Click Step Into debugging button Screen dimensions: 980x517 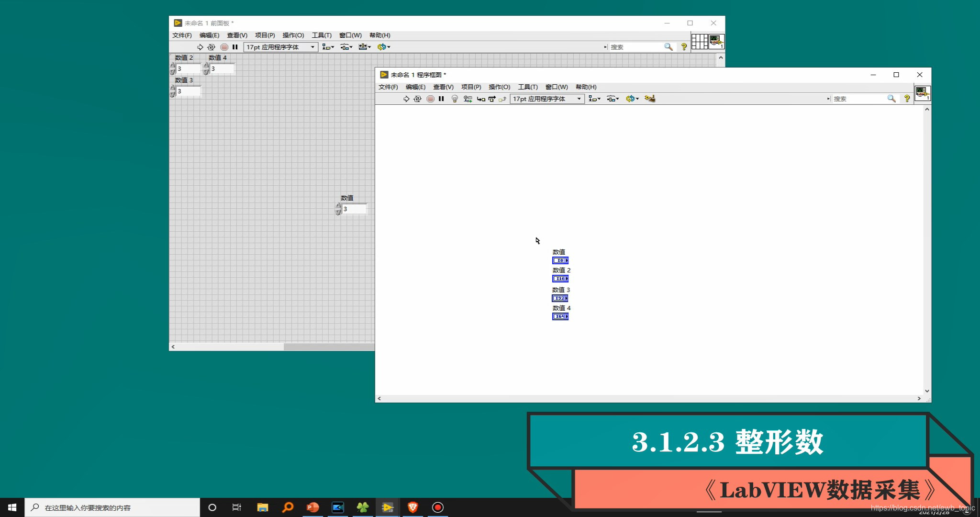481,99
